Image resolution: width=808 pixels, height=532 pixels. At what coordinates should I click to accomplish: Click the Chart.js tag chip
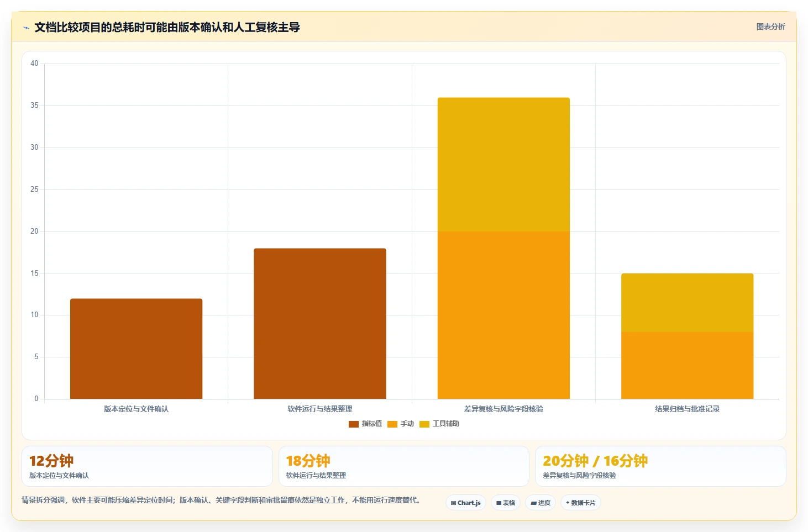click(x=466, y=503)
